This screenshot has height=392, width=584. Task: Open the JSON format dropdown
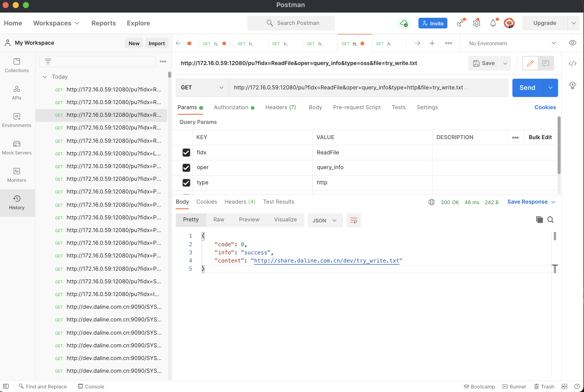point(325,220)
